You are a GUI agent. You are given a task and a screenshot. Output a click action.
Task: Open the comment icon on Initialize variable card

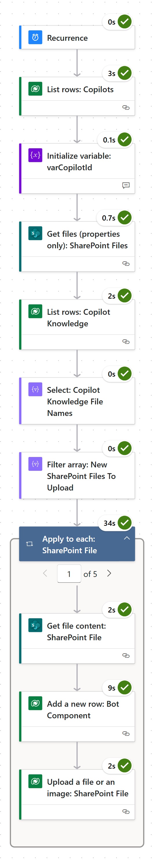point(126,186)
